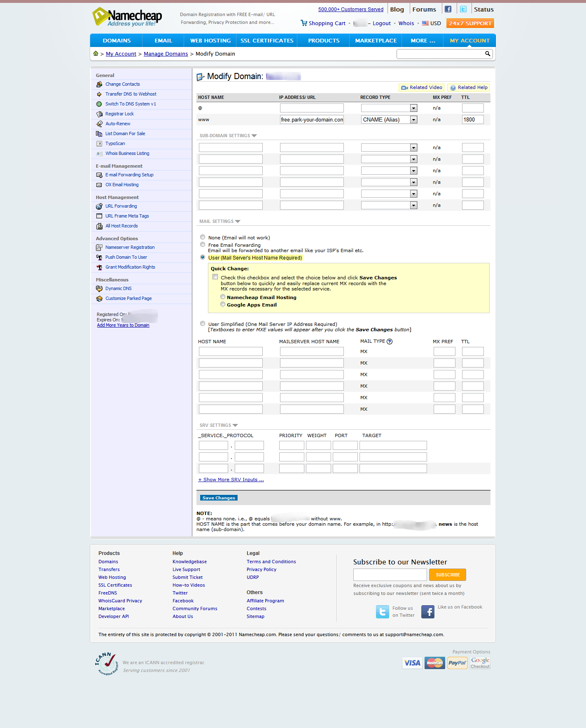Viewport: 586px width, 728px height.
Task: Click the All Host Records icon
Action: point(99,226)
